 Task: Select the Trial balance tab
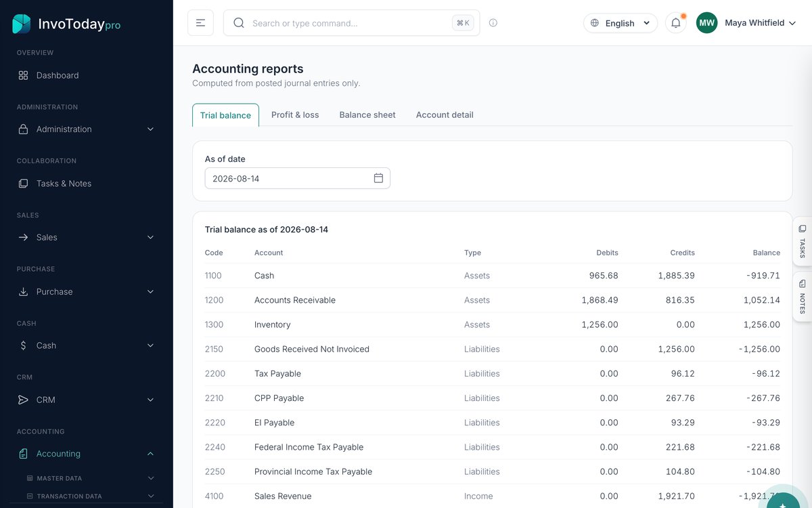(225, 115)
